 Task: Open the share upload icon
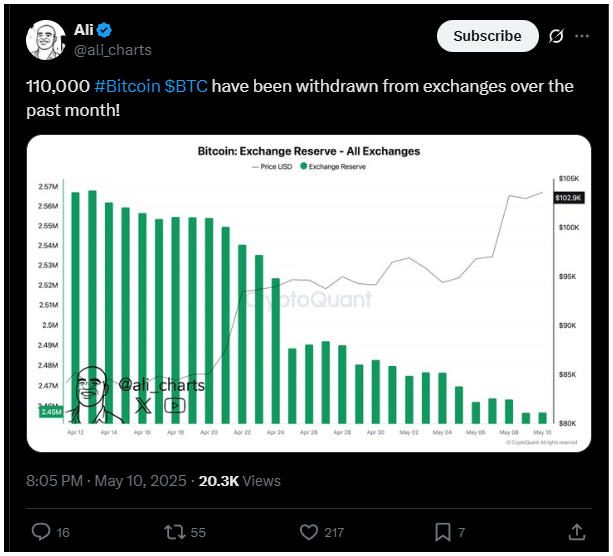coord(577,532)
